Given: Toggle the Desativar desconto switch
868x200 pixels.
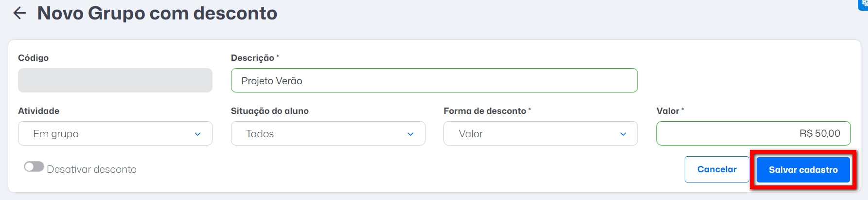Looking at the screenshot, I should 34,167.
